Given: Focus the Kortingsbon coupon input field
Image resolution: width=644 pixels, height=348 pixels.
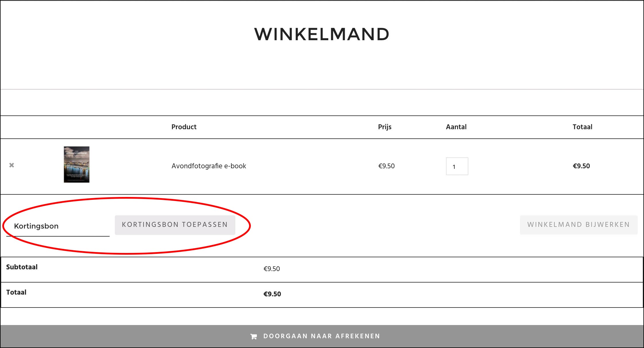Looking at the screenshot, I should 58,226.
